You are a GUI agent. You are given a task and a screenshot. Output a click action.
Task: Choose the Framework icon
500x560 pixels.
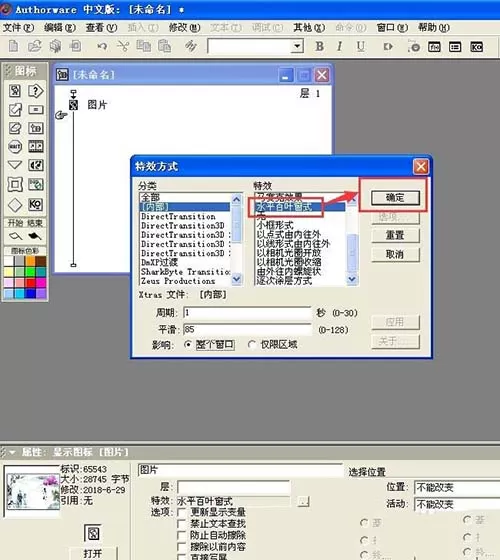(x=15, y=184)
